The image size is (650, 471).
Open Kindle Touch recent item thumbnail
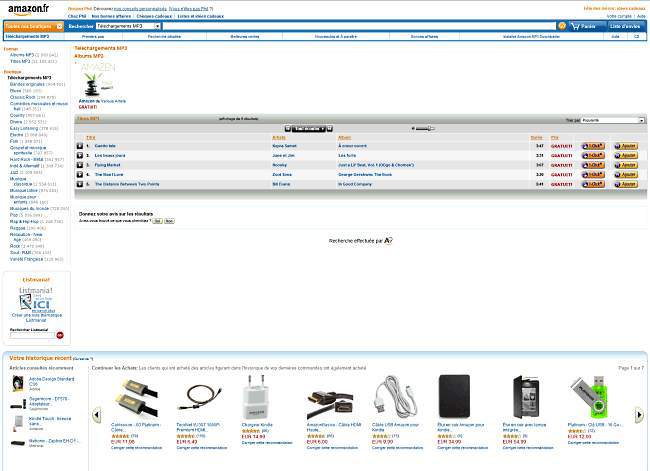pyautogui.click(x=18, y=423)
